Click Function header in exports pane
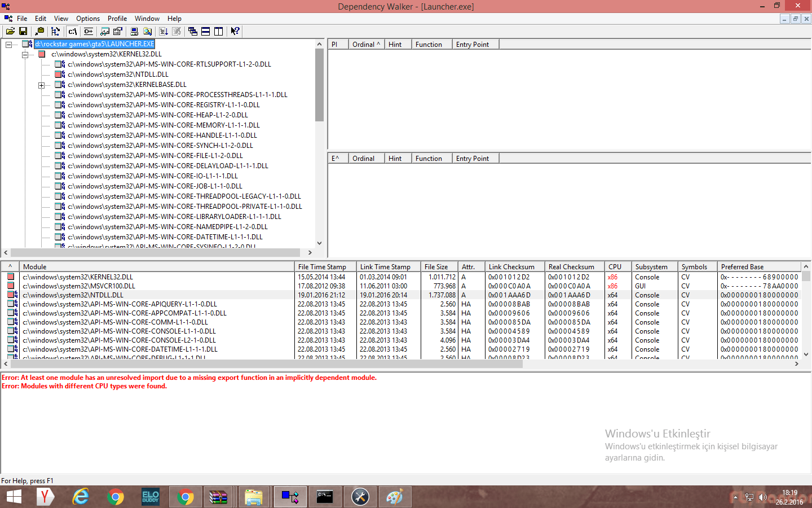Screen dimensions: 812x508 (x=431, y=159)
